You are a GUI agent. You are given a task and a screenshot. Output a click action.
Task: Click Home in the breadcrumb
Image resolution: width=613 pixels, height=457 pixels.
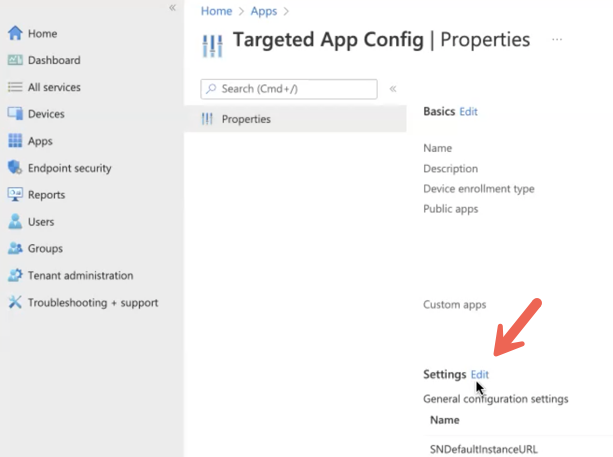216,11
